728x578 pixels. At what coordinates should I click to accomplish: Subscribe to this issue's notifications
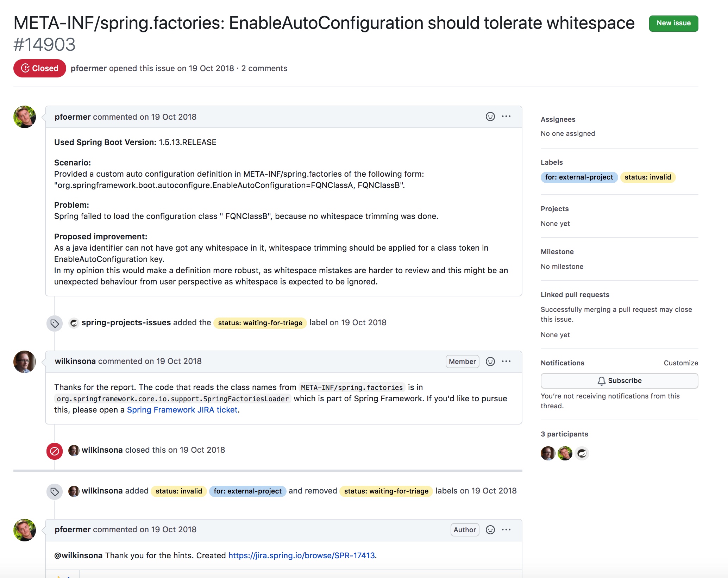pyautogui.click(x=619, y=381)
